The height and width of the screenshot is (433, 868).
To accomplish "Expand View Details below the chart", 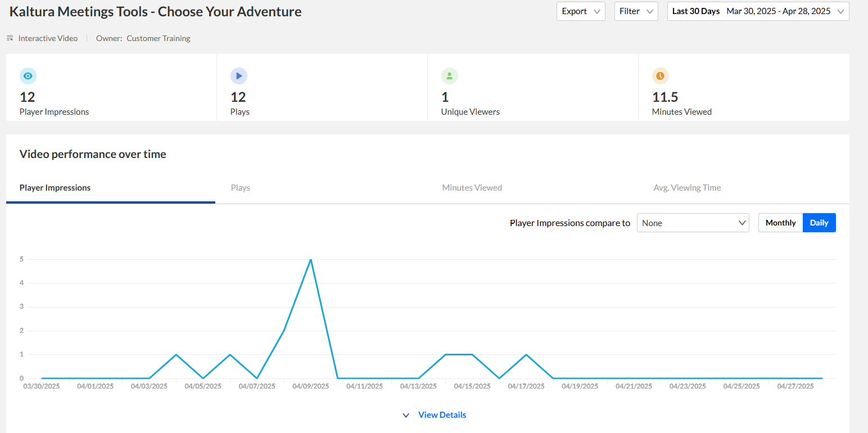I will point(442,415).
